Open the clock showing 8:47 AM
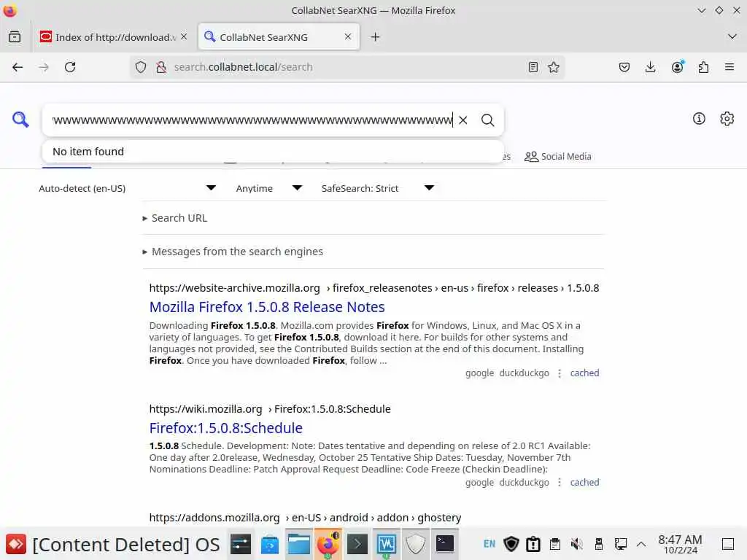 click(x=681, y=544)
